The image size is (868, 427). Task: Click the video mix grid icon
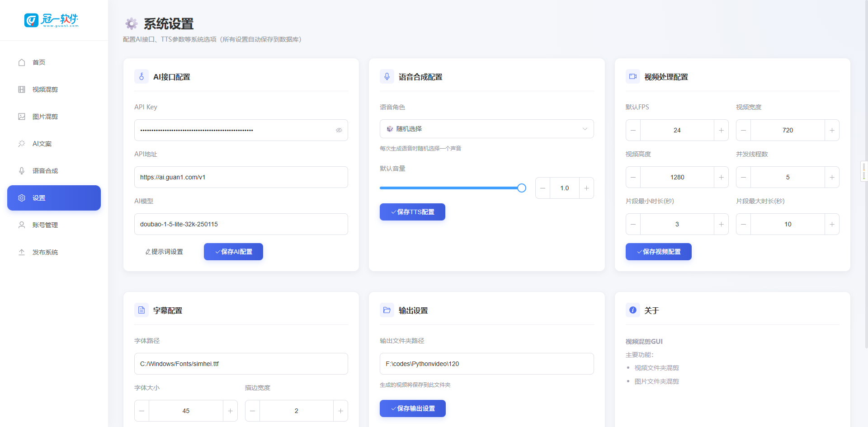click(x=22, y=89)
